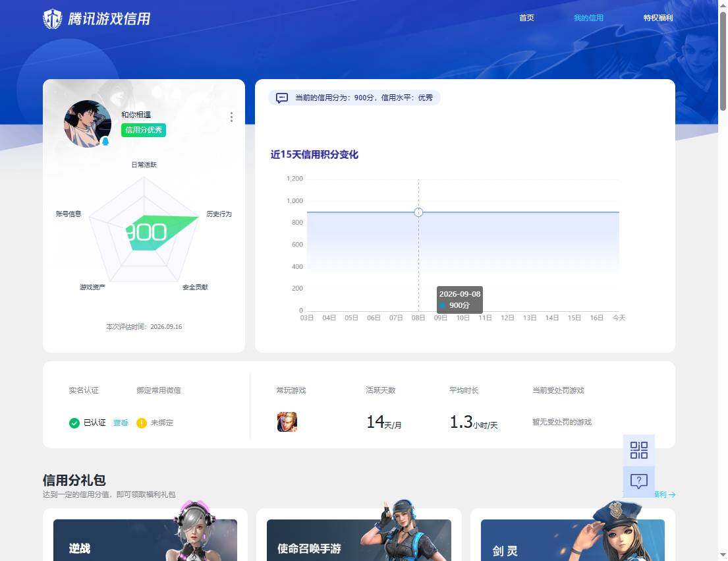Click the 暂无受处罚的游戏 text
The width and height of the screenshot is (728, 561).
[562, 422]
